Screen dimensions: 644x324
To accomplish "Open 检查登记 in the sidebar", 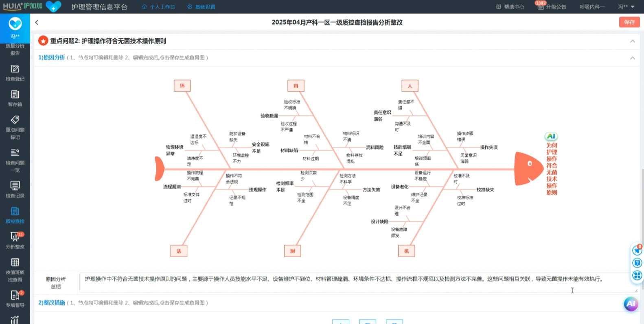I will coord(15,73).
